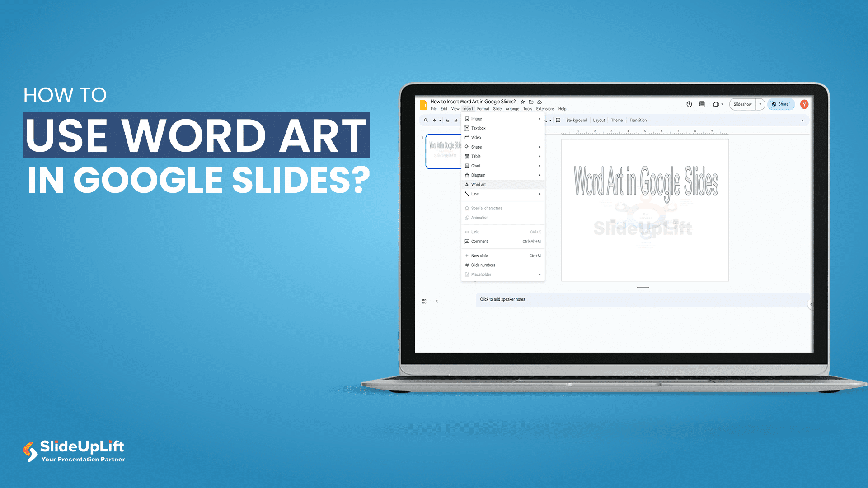868x488 pixels.
Task: Click the Image insert icon
Action: (467, 119)
